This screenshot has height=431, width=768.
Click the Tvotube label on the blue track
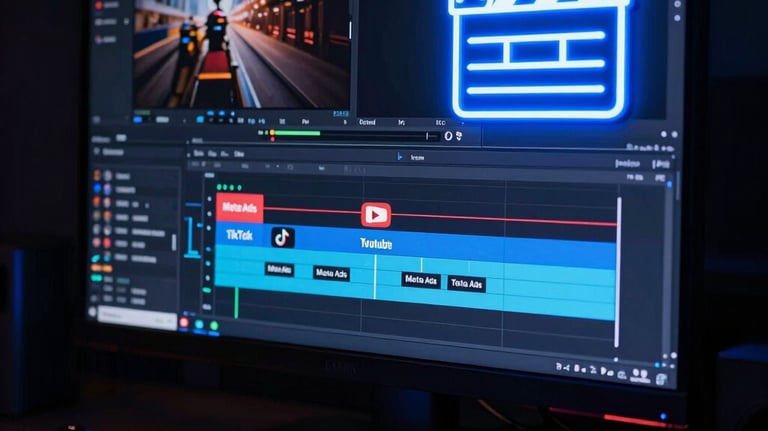pyautogui.click(x=376, y=243)
